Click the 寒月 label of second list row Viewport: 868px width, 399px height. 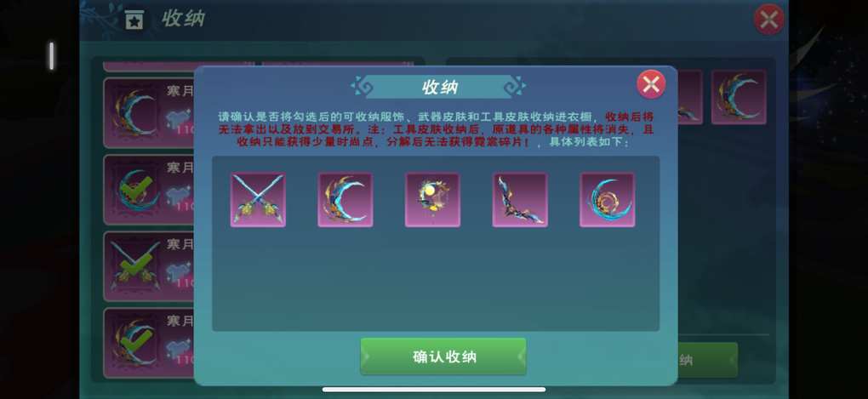pos(180,167)
